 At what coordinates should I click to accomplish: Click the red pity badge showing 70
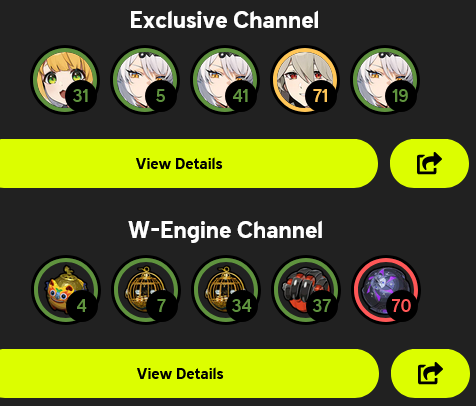401,305
